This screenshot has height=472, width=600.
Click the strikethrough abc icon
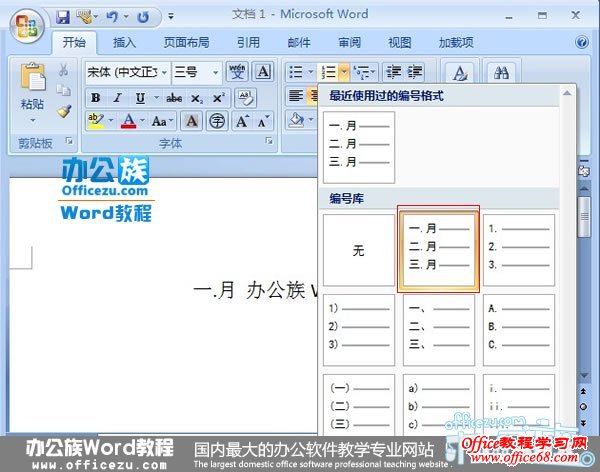pyautogui.click(x=174, y=98)
